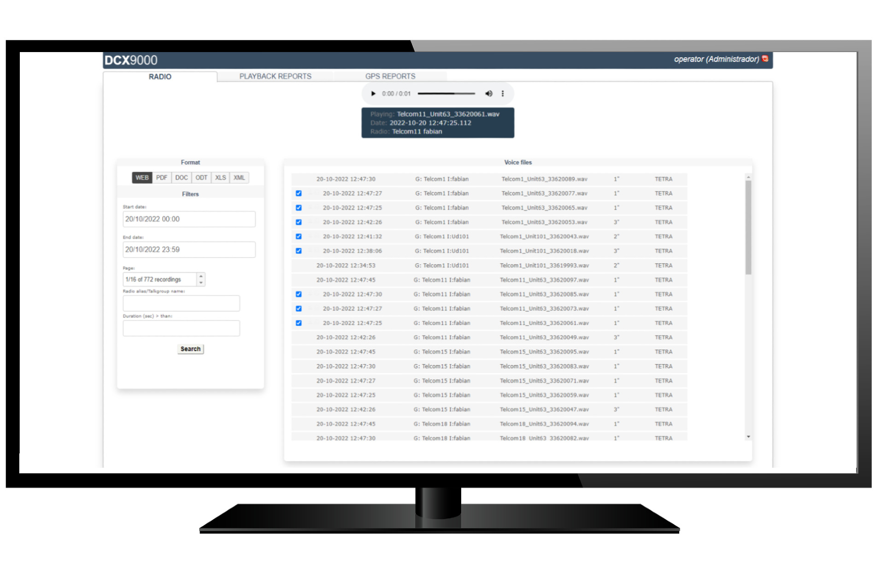Open the Page recordings selector field
The image size is (881, 588).
160,279
